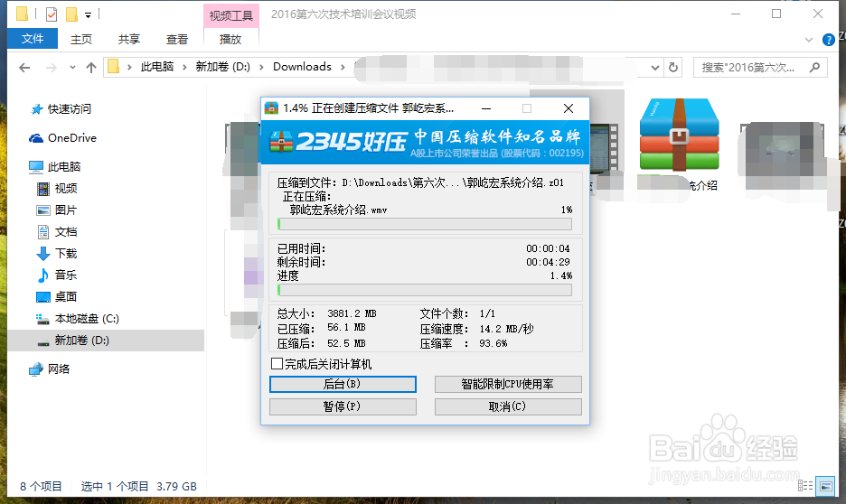The width and height of the screenshot is (846, 504).
Task: Refresh the current folder view
Action: (673, 68)
